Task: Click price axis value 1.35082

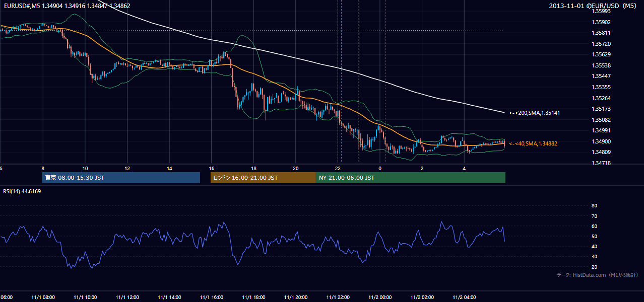Action: 601,120
